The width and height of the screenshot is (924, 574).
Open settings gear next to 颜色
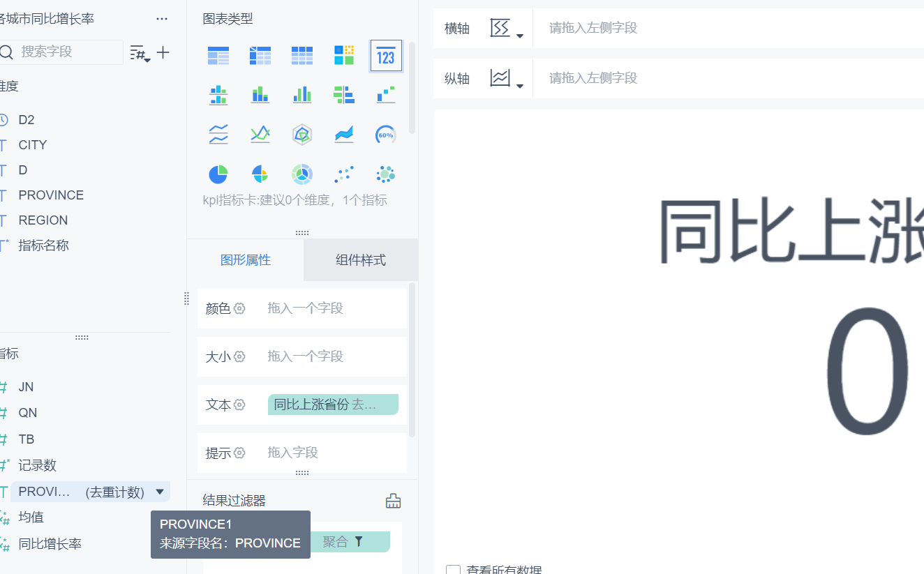coord(239,308)
